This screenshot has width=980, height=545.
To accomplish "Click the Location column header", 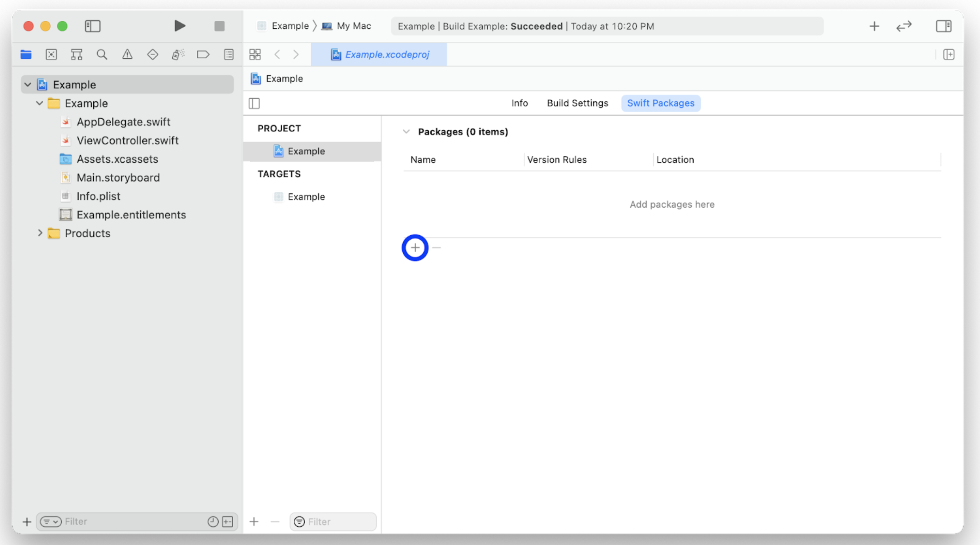I will pyautogui.click(x=675, y=159).
